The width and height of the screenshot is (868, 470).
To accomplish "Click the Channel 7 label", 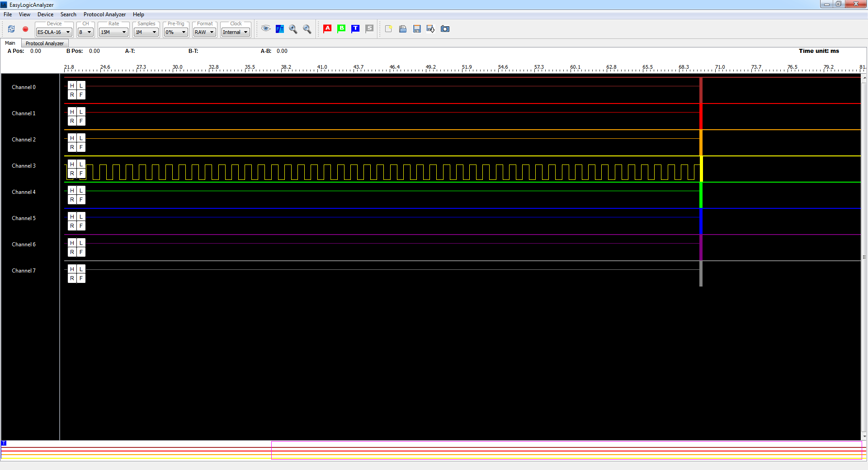I will (24, 271).
